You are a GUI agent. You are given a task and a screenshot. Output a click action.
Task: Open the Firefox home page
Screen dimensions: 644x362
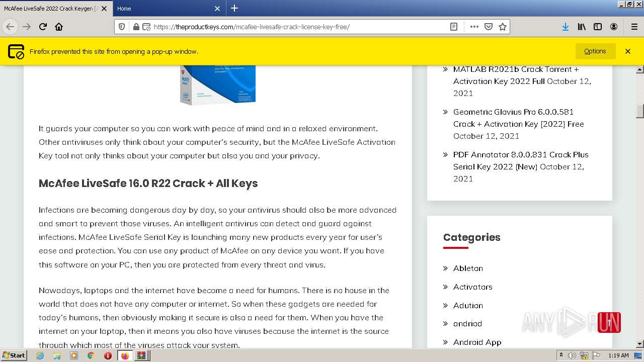(59, 27)
